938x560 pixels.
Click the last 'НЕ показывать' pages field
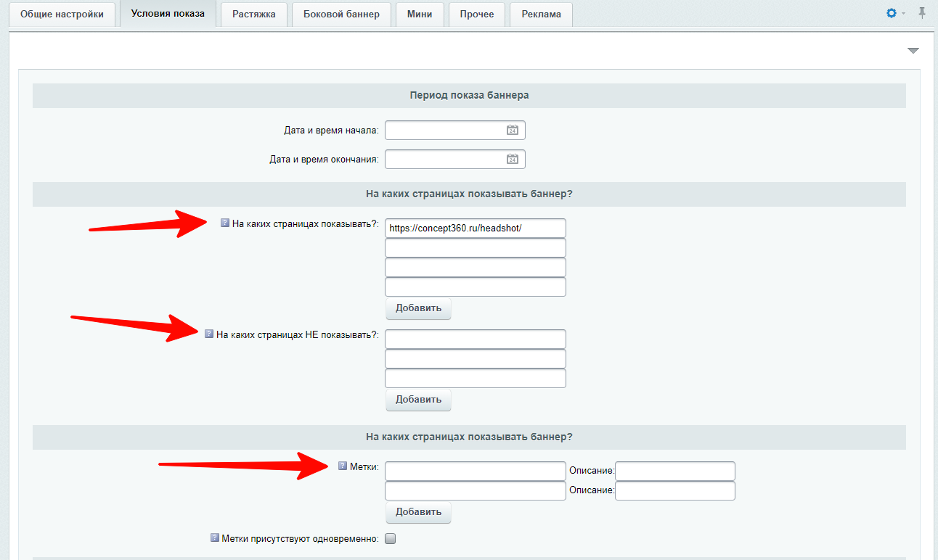pyautogui.click(x=476, y=378)
